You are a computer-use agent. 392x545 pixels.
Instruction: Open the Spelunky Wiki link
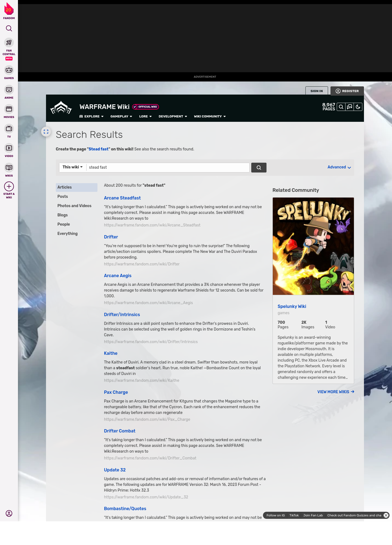[292, 306]
